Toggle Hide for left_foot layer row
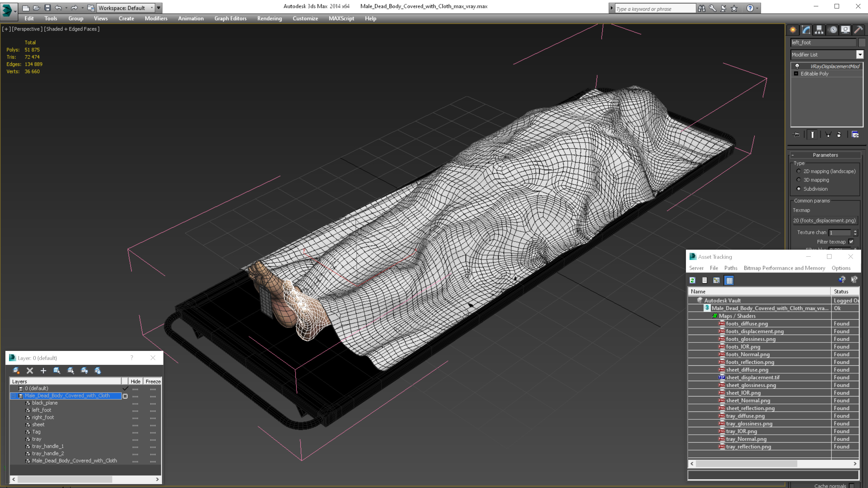The width and height of the screenshot is (868, 488). pyautogui.click(x=135, y=411)
